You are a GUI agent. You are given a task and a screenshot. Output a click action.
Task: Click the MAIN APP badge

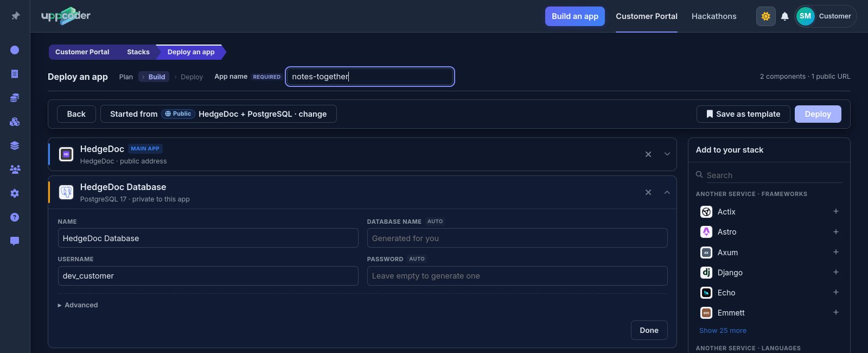(x=145, y=148)
